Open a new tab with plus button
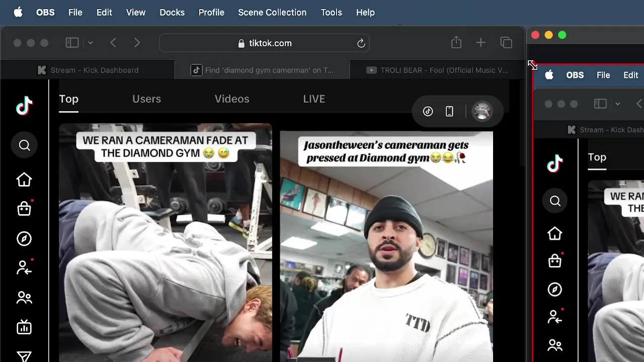 point(481,43)
